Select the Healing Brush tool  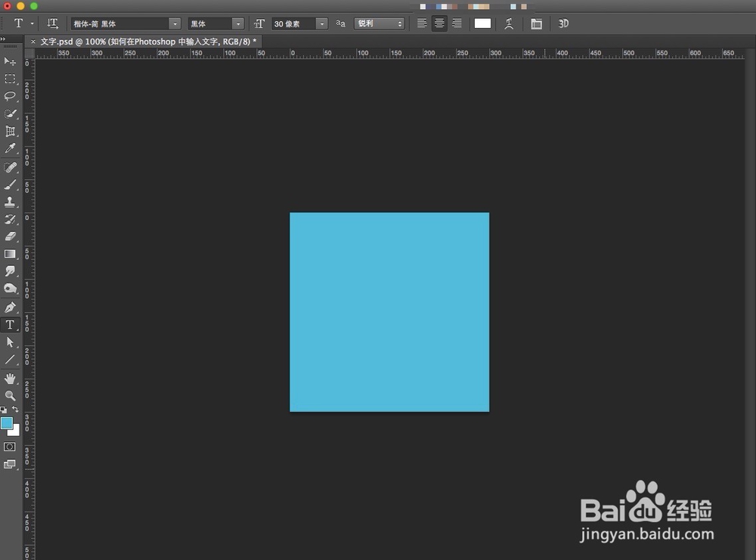(x=10, y=167)
